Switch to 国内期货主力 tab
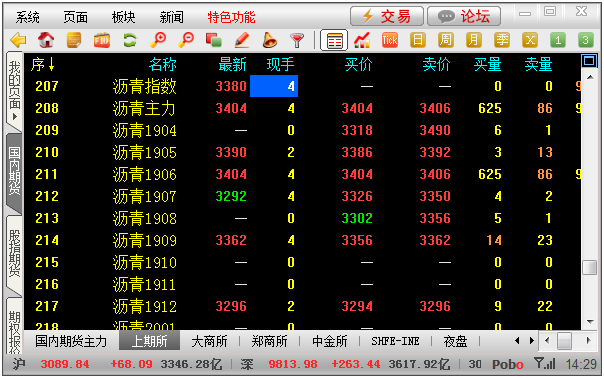 click(71, 341)
